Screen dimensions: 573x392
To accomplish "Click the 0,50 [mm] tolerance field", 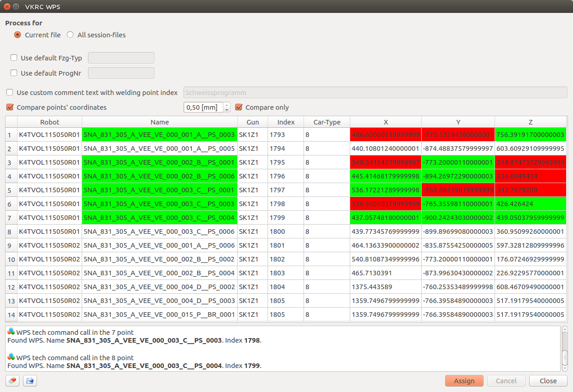I will click(203, 107).
